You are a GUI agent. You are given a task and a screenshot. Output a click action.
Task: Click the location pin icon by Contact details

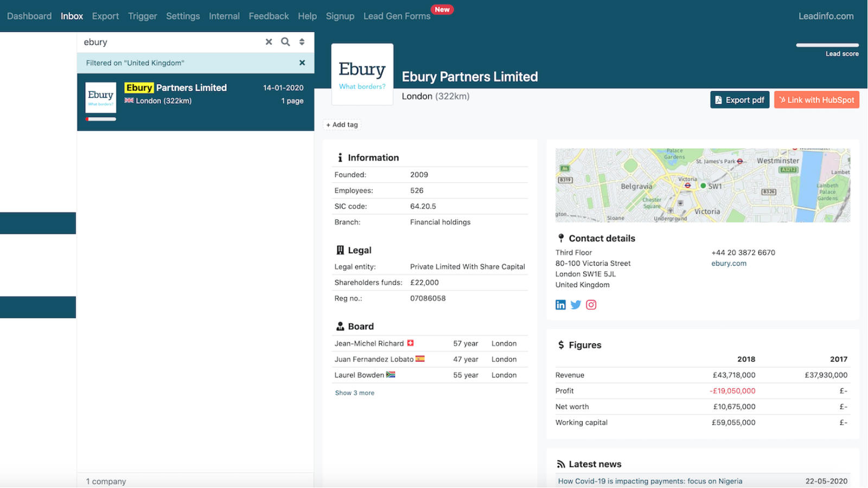[560, 237]
